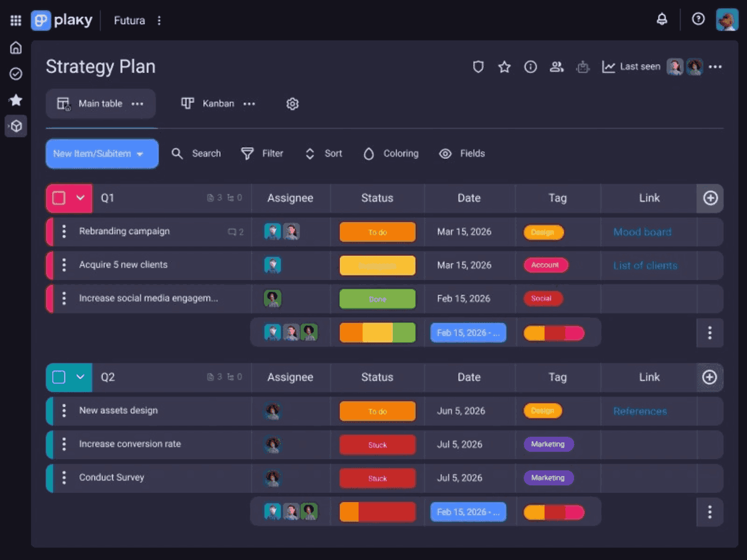Open the notifications bell
This screenshot has height=560, width=747.
click(x=662, y=19)
